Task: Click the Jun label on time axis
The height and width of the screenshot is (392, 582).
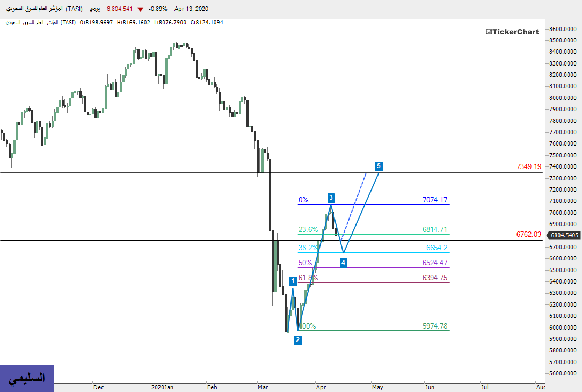Action: [430, 387]
